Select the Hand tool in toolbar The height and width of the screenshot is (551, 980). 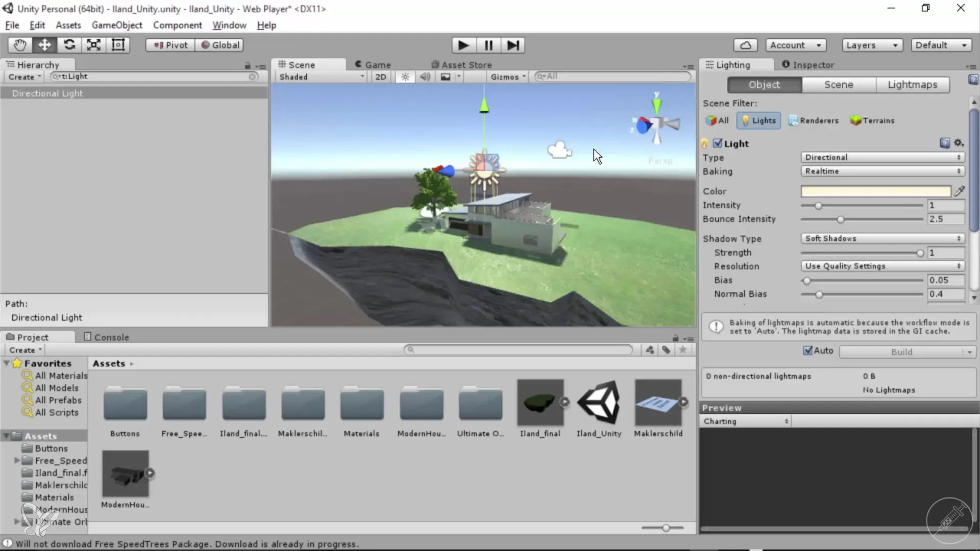[x=20, y=45]
